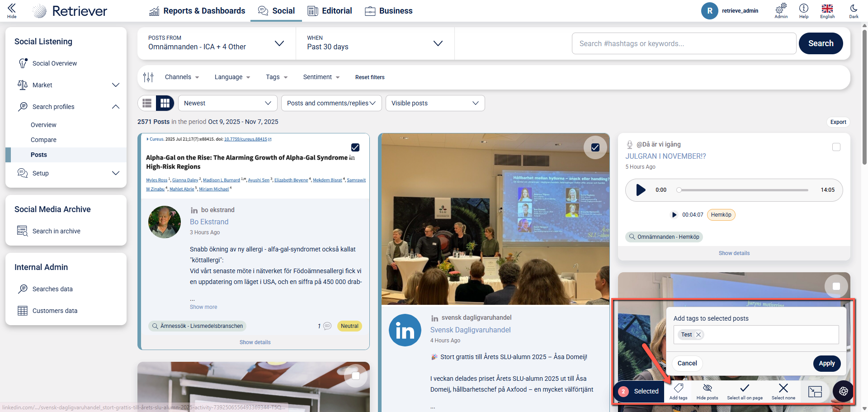Open Overview under Search profiles

(x=43, y=125)
